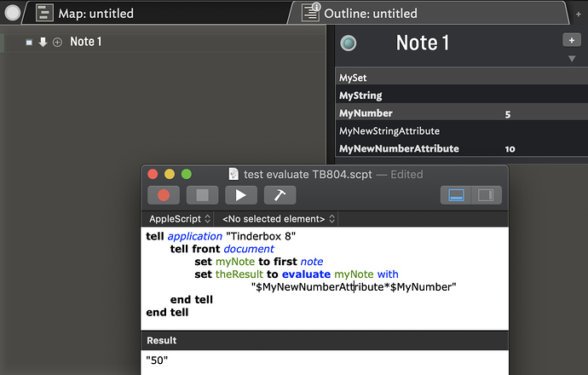The image size is (588, 375).
Task: Click the word evaluate in the script
Action: click(306, 274)
